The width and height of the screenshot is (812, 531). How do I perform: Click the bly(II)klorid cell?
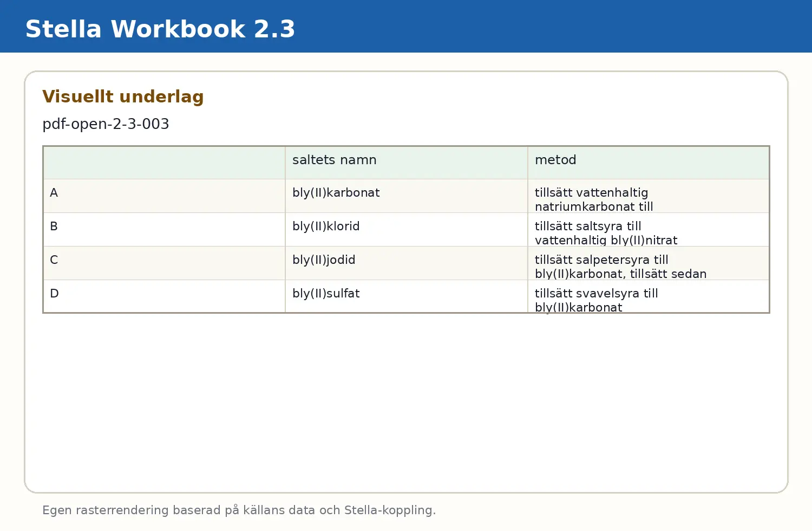tap(407, 230)
